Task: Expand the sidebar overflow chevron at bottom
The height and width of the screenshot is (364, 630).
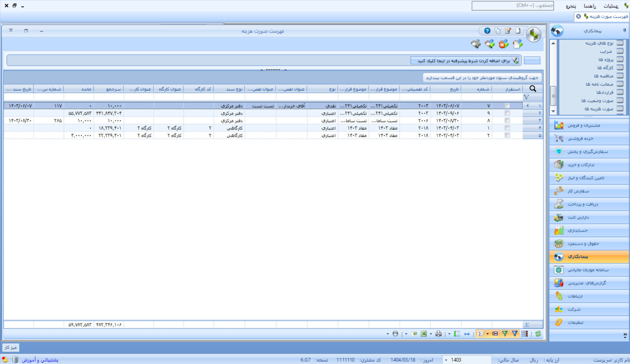Action: point(625,335)
